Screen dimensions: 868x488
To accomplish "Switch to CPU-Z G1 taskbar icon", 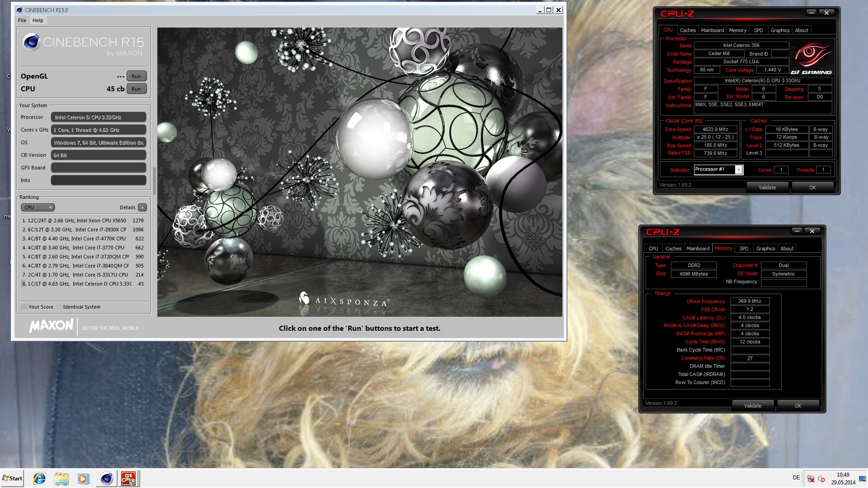I will pyautogui.click(x=128, y=479).
